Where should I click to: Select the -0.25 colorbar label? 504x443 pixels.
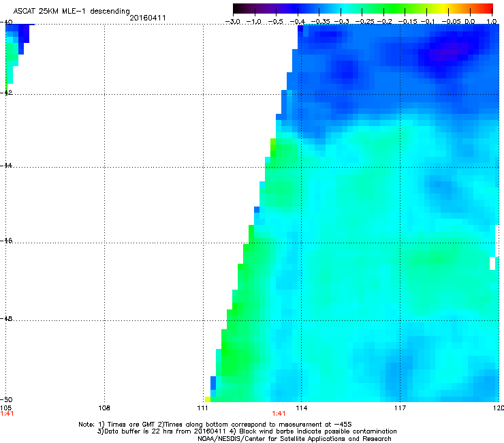[365, 22]
